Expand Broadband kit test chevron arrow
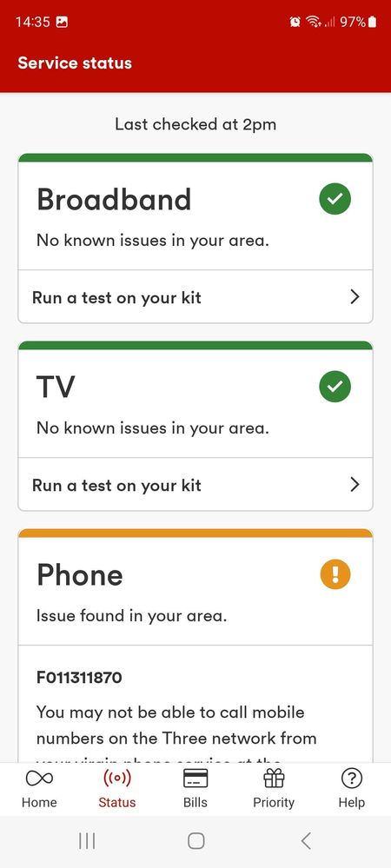This screenshot has width=391, height=868. coord(355,297)
